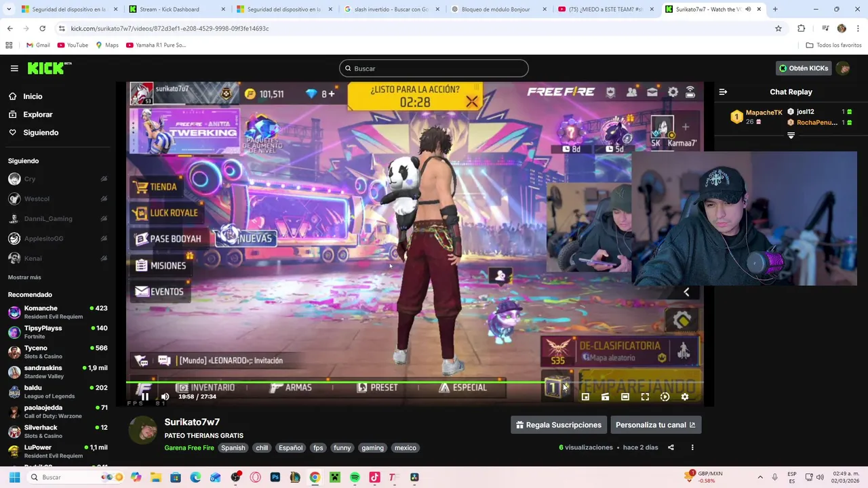Image resolution: width=868 pixels, height=488 pixels.
Task: Click Personaliza tu canal link
Action: (655, 425)
